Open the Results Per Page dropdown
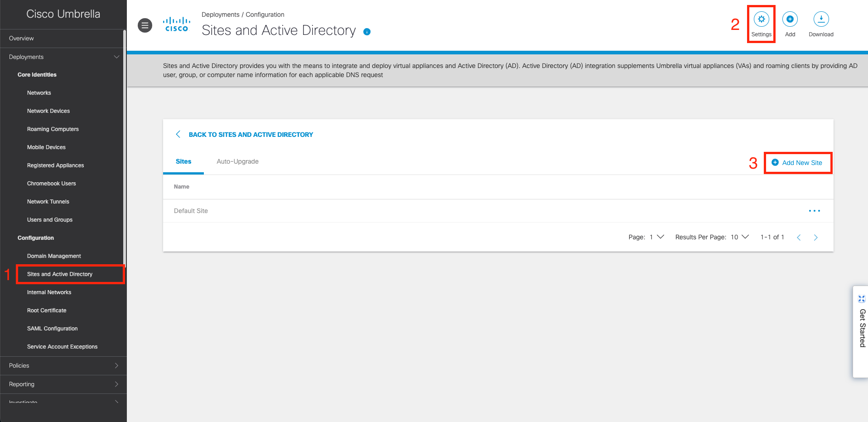The height and width of the screenshot is (422, 868). pyautogui.click(x=739, y=237)
